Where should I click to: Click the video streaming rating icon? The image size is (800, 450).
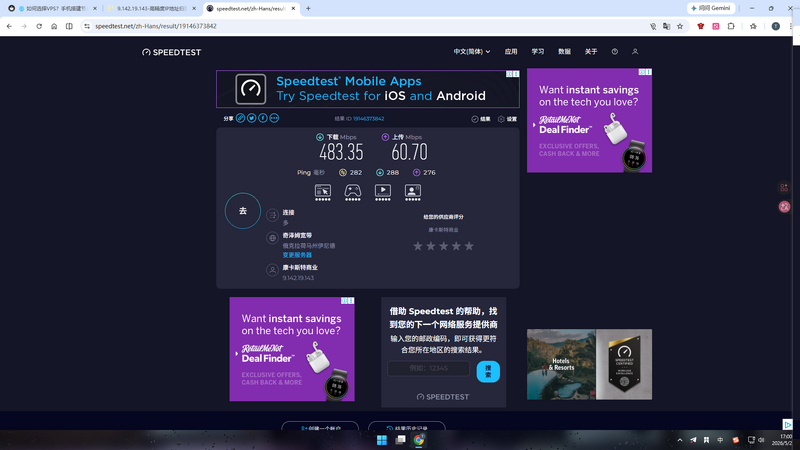(383, 192)
